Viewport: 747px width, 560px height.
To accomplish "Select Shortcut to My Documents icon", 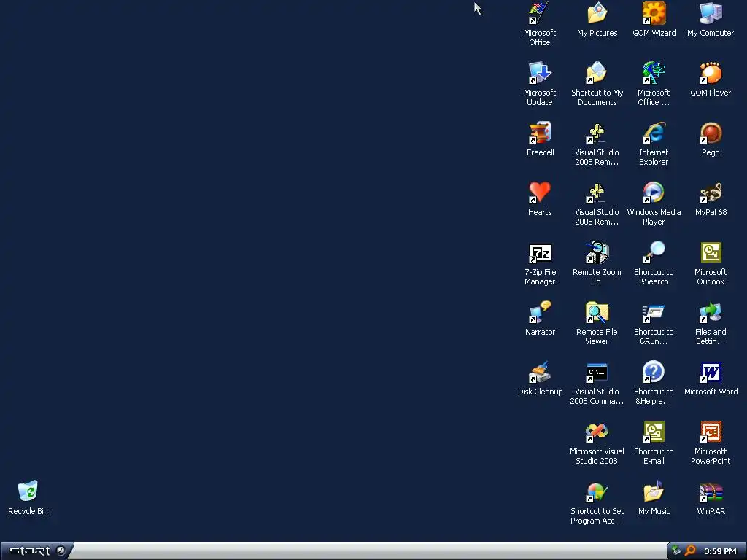I will click(597, 73).
